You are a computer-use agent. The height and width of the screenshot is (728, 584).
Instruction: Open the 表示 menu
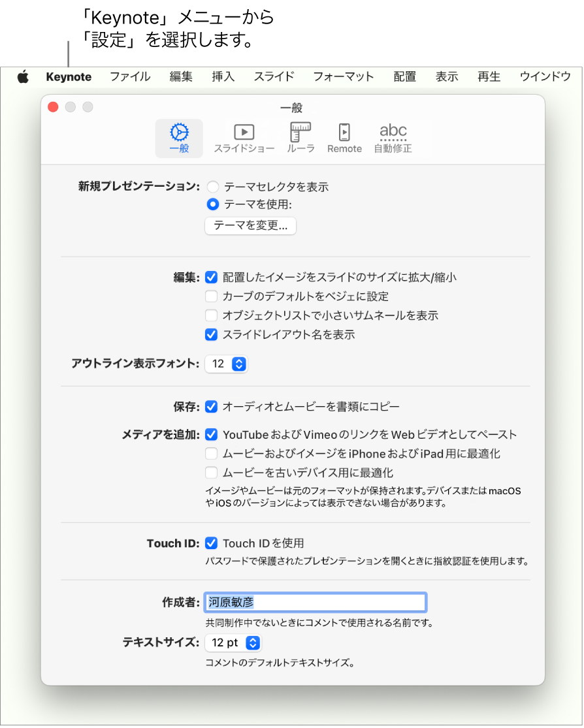(447, 76)
